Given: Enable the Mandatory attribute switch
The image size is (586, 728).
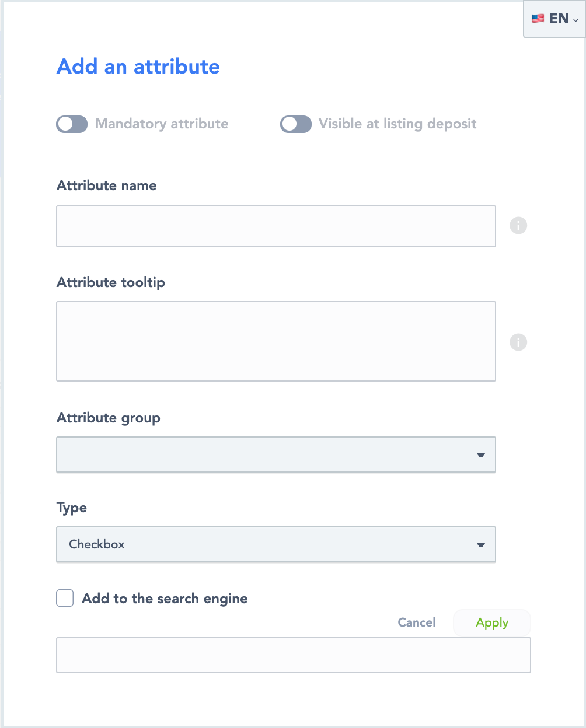Looking at the screenshot, I should [x=72, y=124].
